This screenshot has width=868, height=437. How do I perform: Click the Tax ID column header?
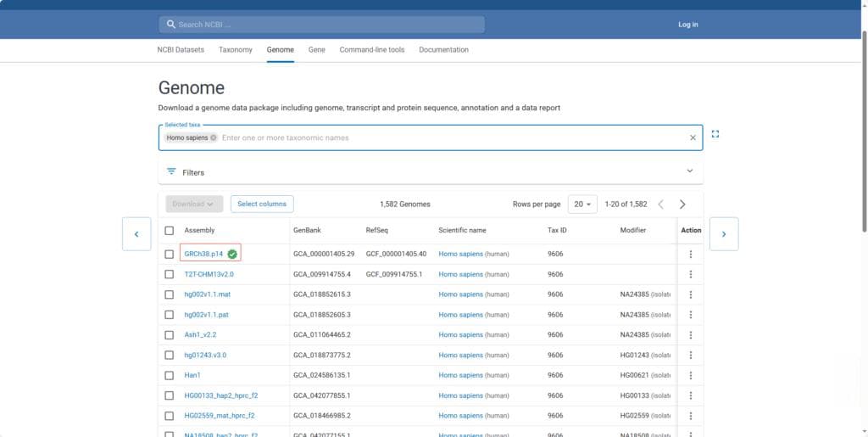[557, 231]
